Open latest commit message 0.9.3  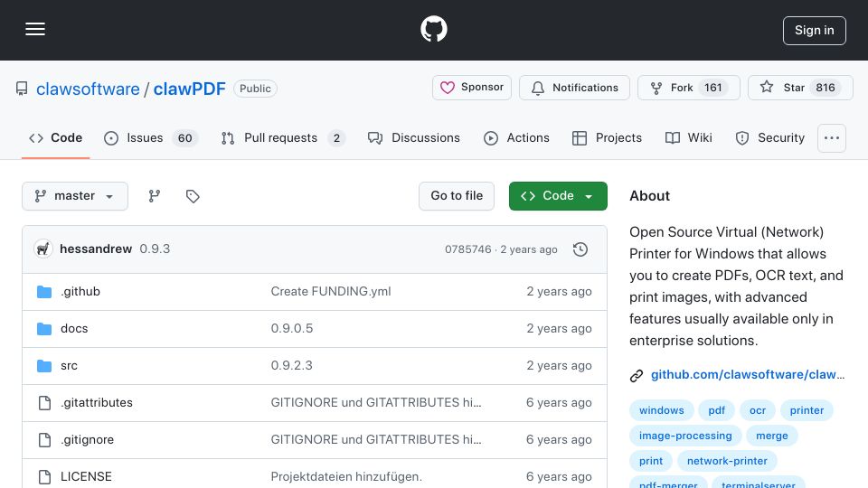(x=155, y=249)
